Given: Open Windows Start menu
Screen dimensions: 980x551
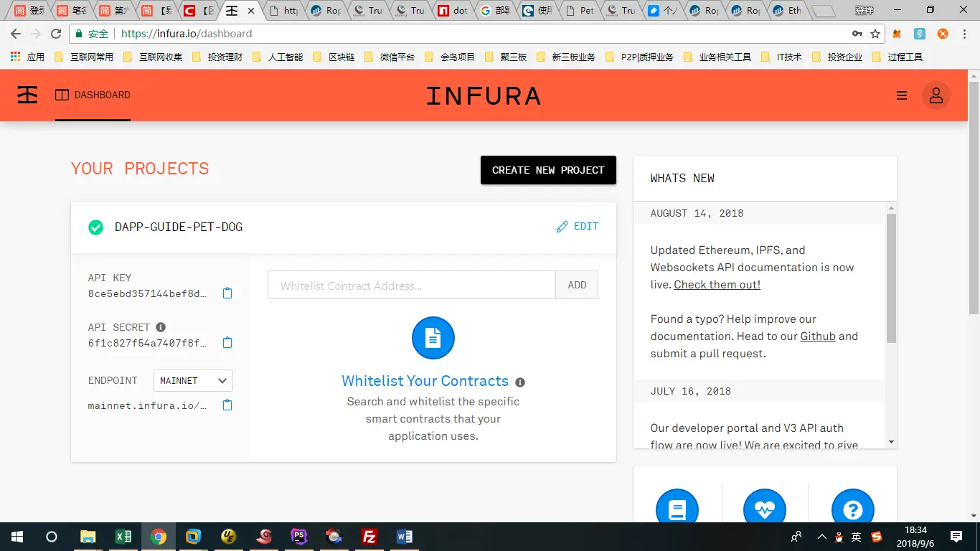Looking at the screenshot, I should (17, 537).
